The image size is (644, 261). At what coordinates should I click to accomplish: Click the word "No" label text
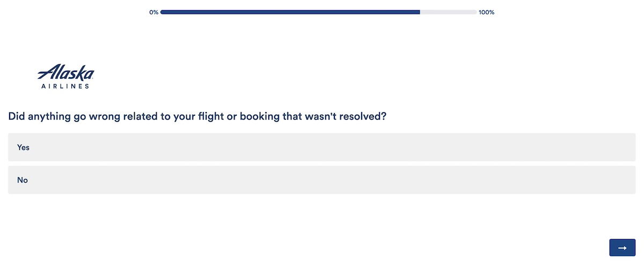pyautogui.click(x=23, y=180)
